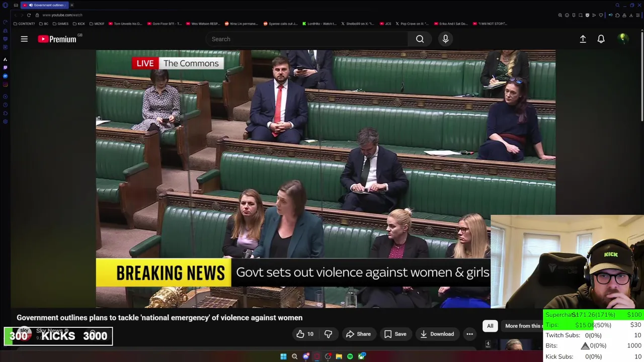The image size is (644, 362).
Task: Open browser sidebar settings gear
Action: 5,121
